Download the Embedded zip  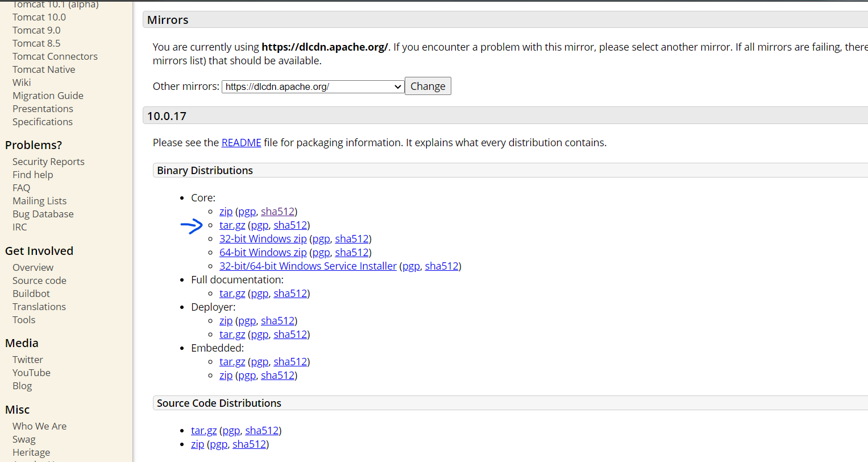(226, 375)
